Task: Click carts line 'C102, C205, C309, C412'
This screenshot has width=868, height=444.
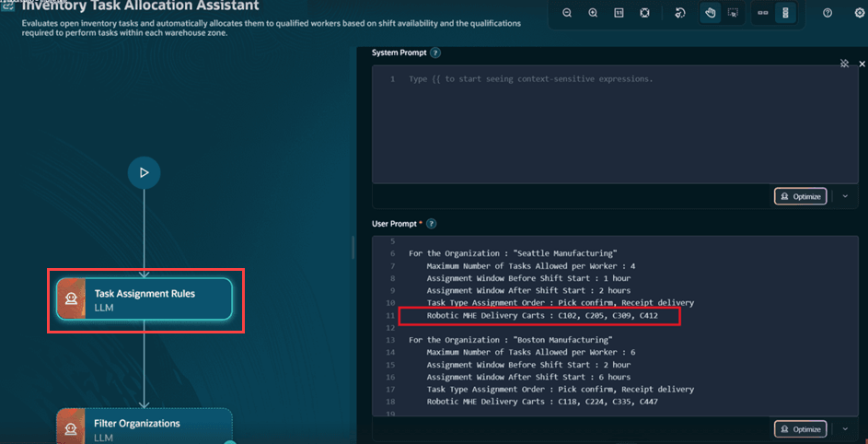Action: (542, 316)
